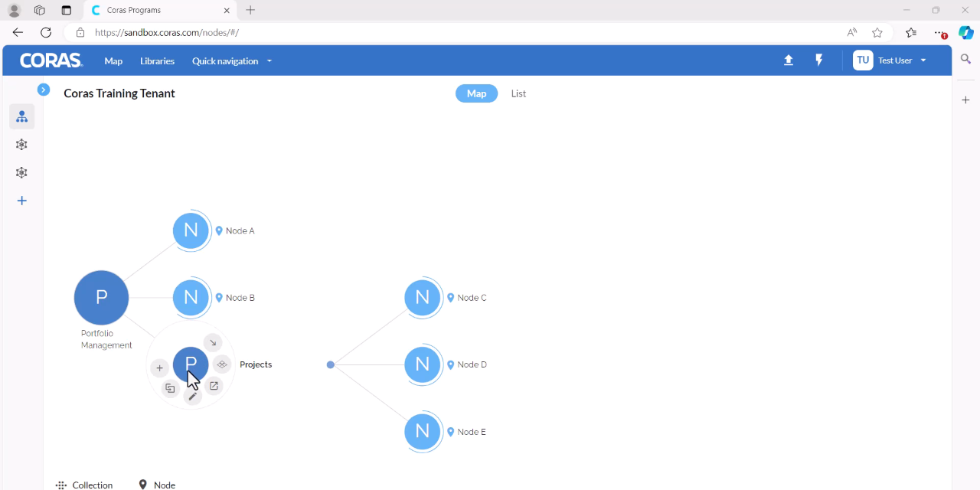Viewport: 980px width, 490px height.
Task: Open the Libraries menu item
Action: (x=157, y=61)
